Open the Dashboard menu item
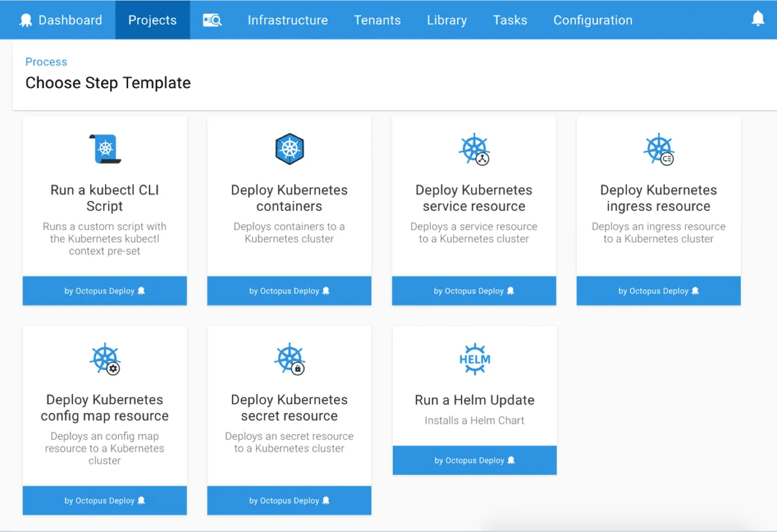Viewport: 777px width, 532px height. pyautogui.click(x=61, y=20)
